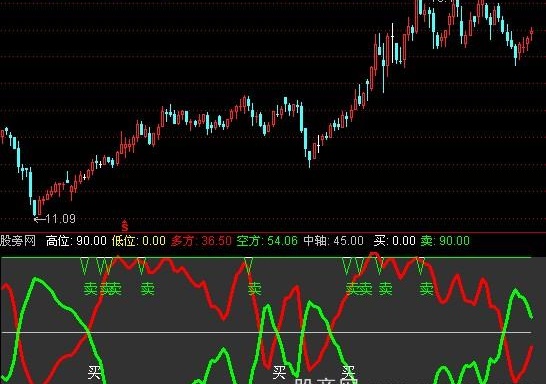The image size is (546, 384).
Task: Click the leftmost 买 buy signal label
Action: tap(94, 372)
